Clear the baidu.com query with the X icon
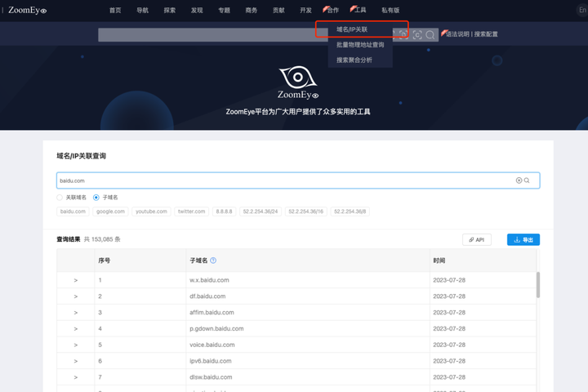 tap(519, 180)
